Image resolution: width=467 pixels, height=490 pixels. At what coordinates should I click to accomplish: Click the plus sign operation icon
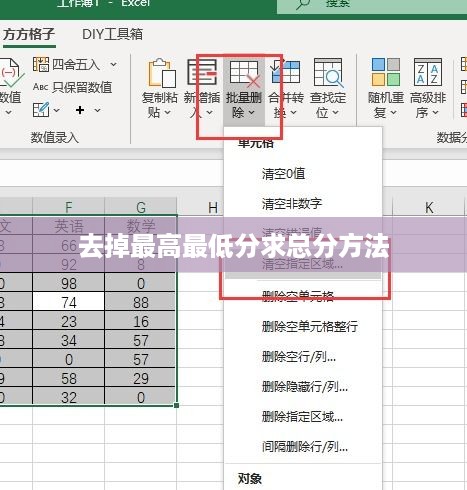click(80, 110)
